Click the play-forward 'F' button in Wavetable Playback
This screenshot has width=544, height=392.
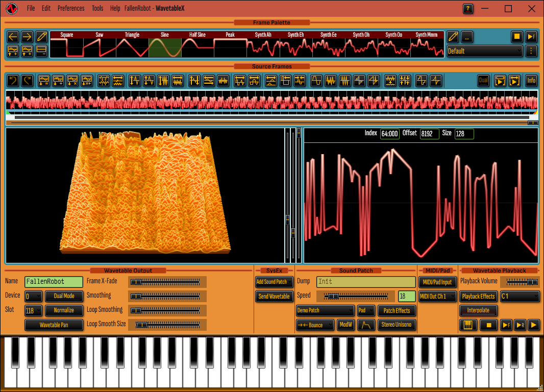pos(506,325)
